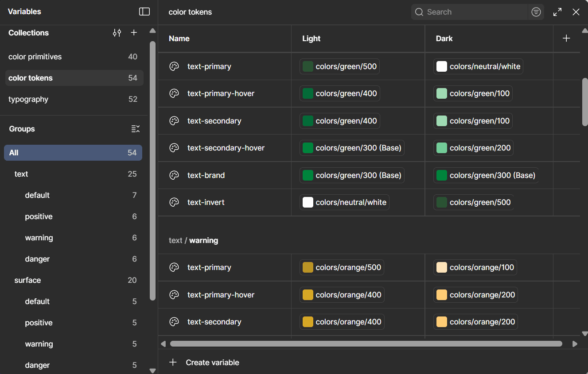Click the Dark mode column header
The height and width of the screenshot is (374, 588).
click(444, 39)
